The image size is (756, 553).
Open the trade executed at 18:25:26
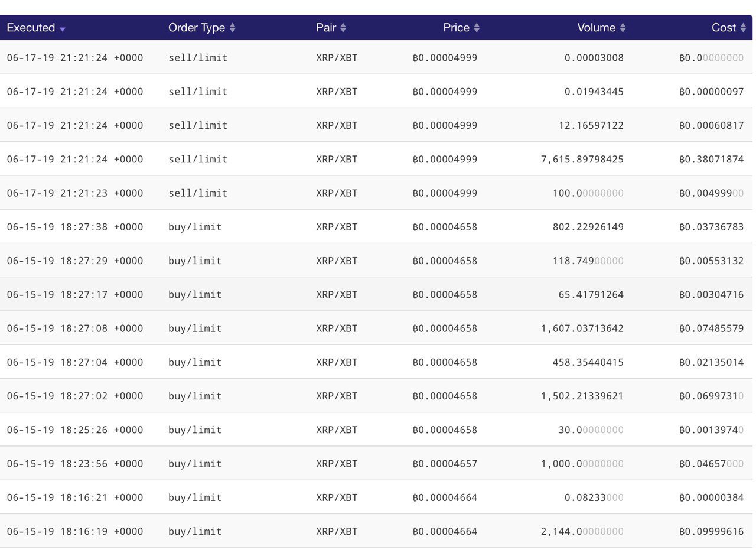tap(75, 430)
